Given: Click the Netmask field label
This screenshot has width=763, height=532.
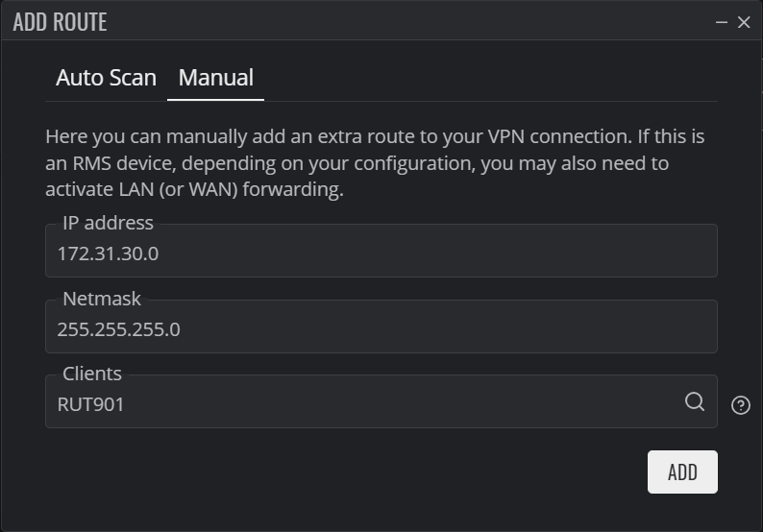Looking at the screenshot, I should click(102, 299).
